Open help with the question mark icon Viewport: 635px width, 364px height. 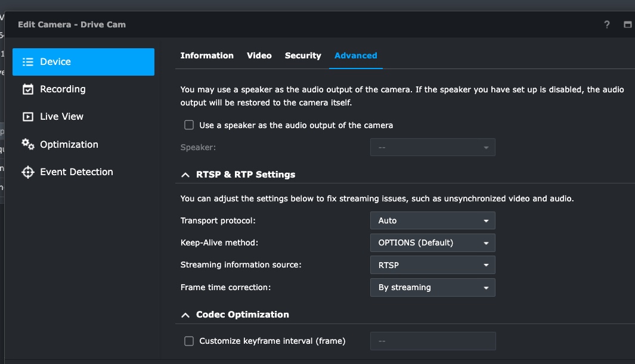(607, 24)
